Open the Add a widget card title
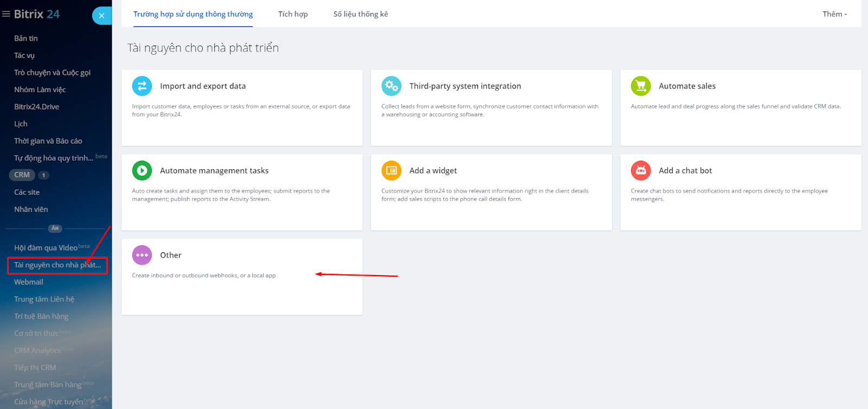 [433, 171]
